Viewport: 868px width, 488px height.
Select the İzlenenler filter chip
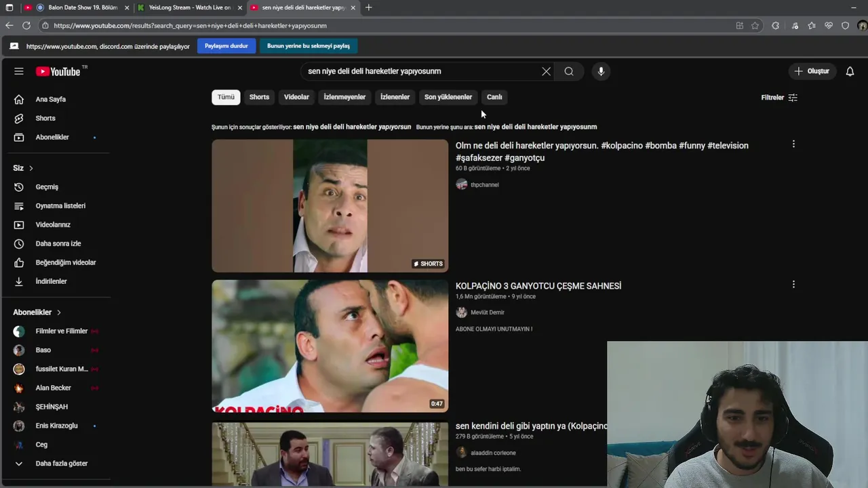[x=395, y=97]
